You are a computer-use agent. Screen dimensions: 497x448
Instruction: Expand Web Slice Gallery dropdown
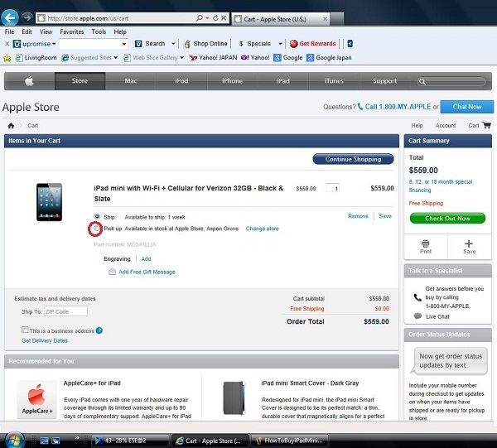(x=182, y=58)
